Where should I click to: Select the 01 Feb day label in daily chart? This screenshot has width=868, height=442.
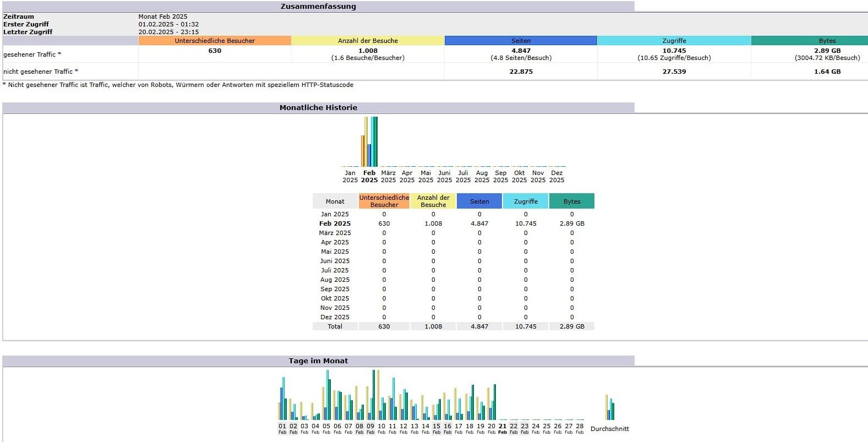coord(282,428)
